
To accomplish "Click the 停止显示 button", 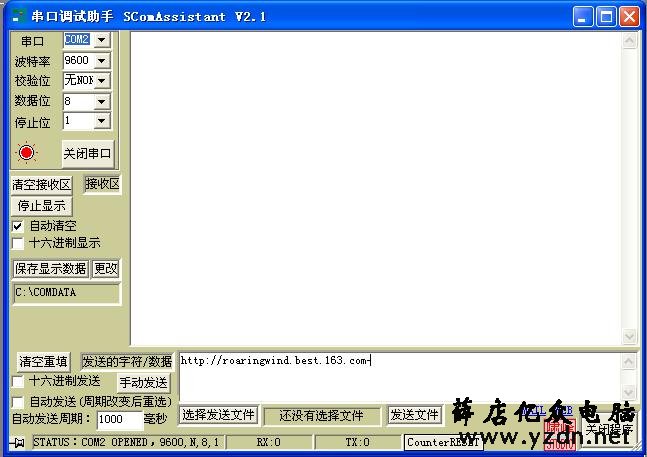I will click(x=41, y=206).
